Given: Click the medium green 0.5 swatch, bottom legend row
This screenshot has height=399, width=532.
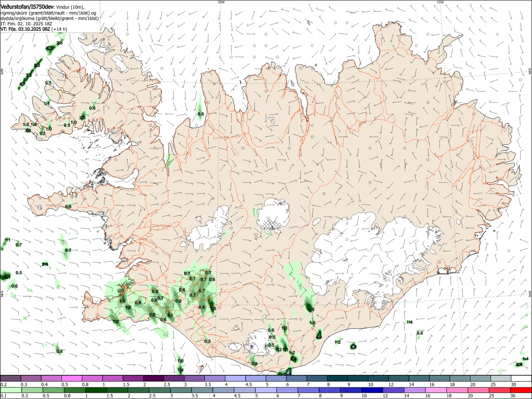Looking at the screenshot, I should 54,390.
